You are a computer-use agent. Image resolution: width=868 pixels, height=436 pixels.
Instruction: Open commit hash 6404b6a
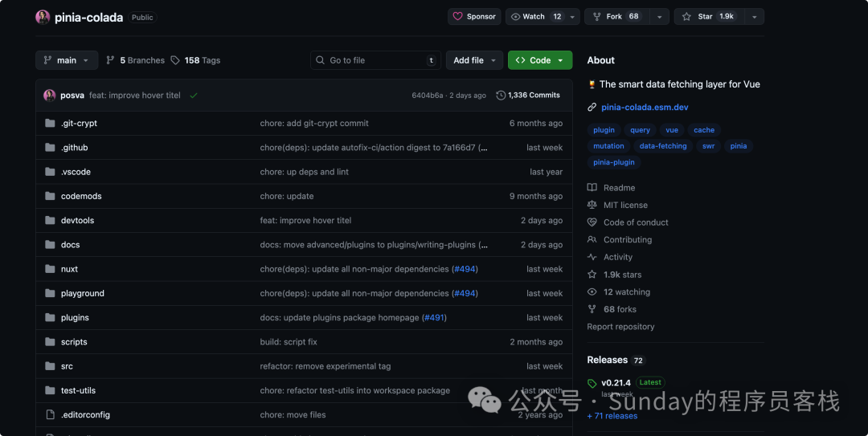(427, 96)
